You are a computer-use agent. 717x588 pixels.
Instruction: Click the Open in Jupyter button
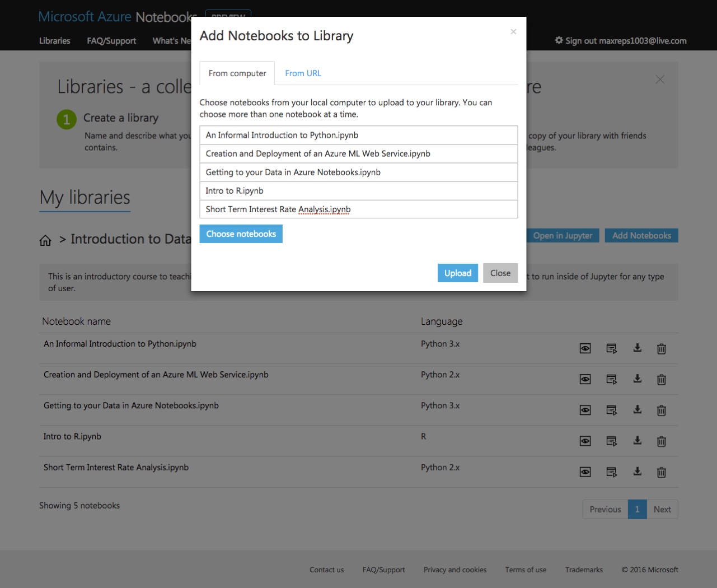tap(563, 236)
